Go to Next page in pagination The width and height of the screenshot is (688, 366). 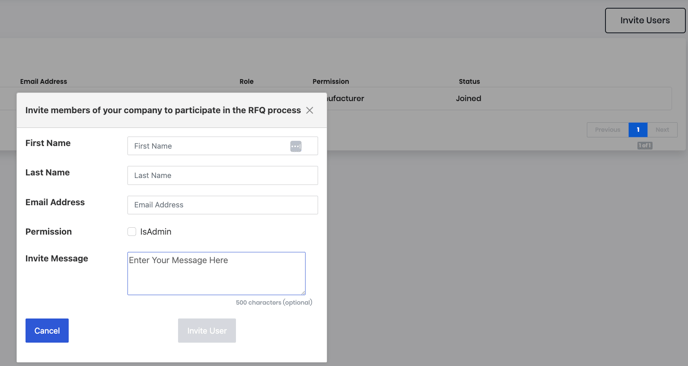point(662,130)
